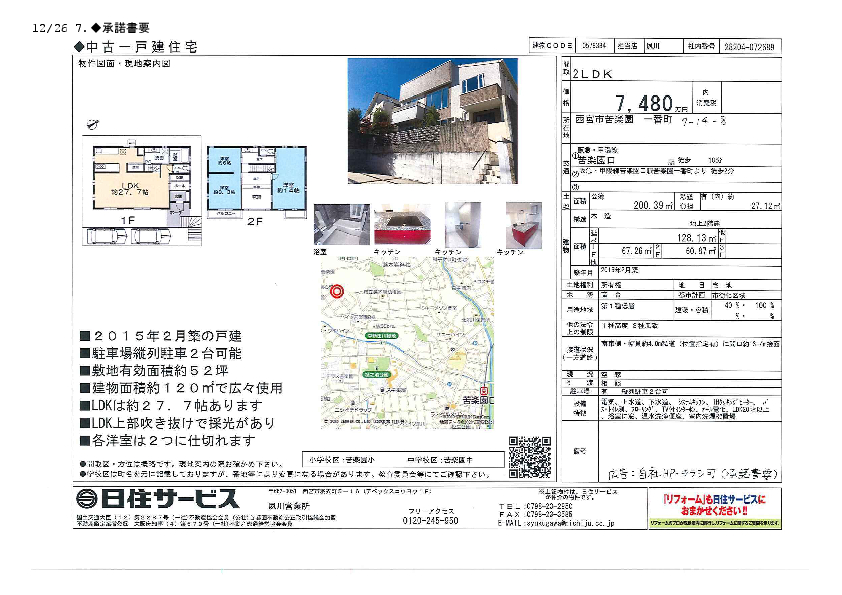Open the 浴室 bathroom photo thumbnail
This screenshot has width=842, height=595.
point(334,225)
